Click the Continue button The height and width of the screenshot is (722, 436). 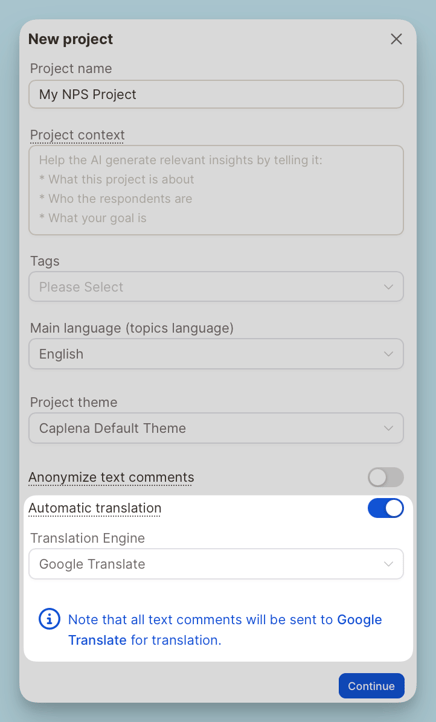click(372, 686)
